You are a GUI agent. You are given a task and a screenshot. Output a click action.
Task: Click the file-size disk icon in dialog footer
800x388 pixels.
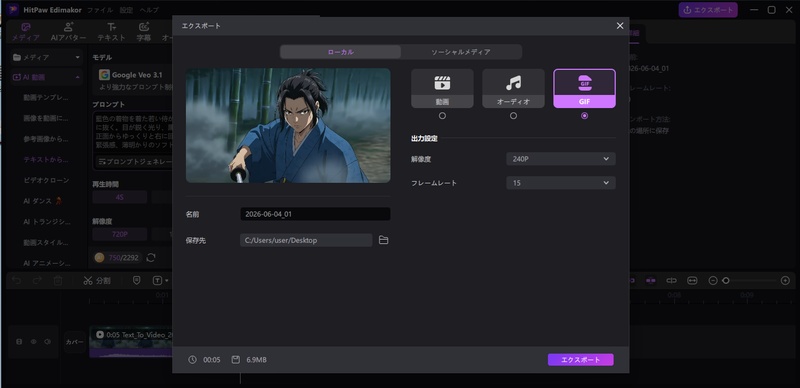235,360
